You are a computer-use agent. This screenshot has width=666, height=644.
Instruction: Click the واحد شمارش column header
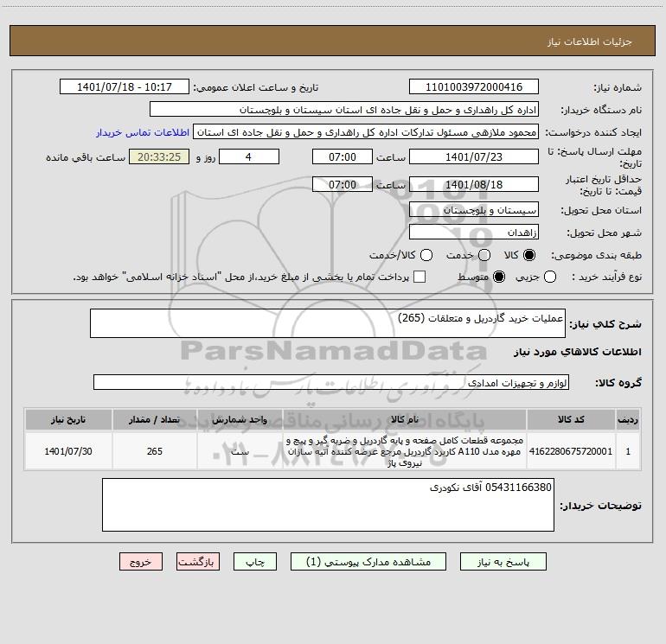(240, 419)
